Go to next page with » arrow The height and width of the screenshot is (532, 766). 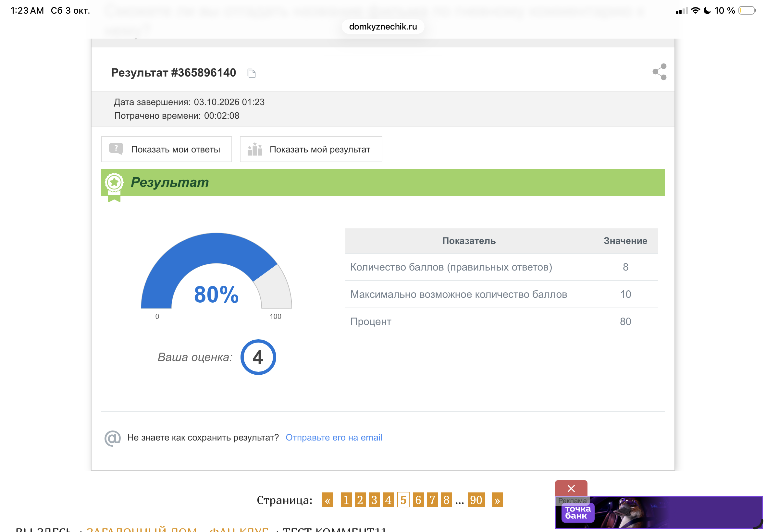click(x=497, y=500)
